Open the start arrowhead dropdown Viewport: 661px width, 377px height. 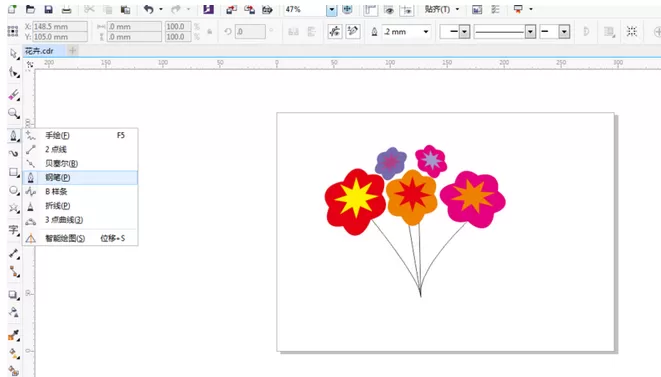(x=464, y=32)
